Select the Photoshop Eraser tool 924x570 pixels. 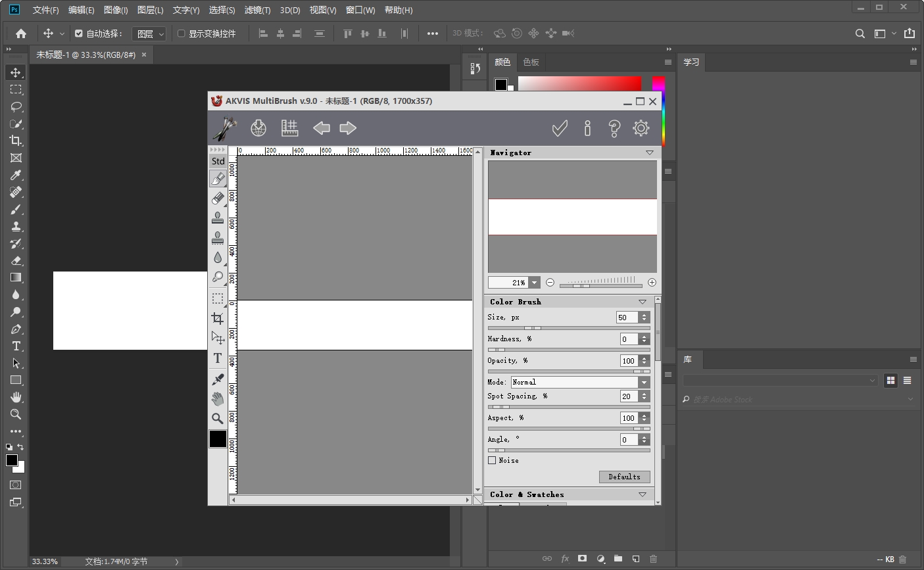(16, 260)
